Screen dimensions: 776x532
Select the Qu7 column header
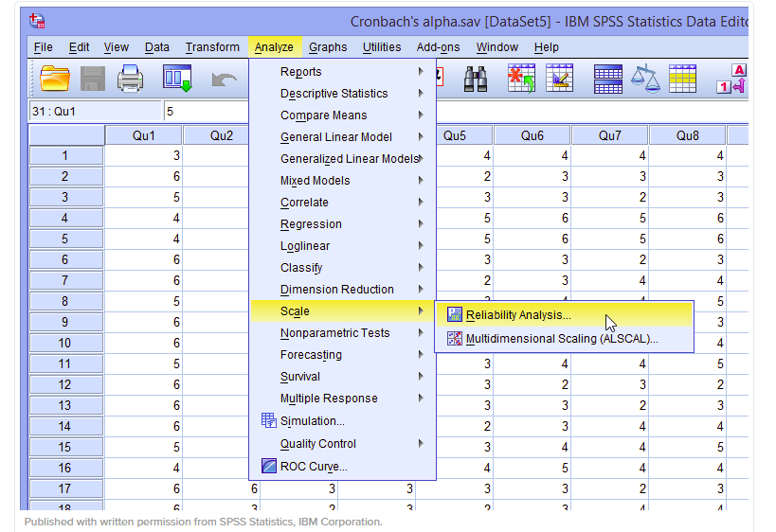pyautogui.click(x=610, y=135)
